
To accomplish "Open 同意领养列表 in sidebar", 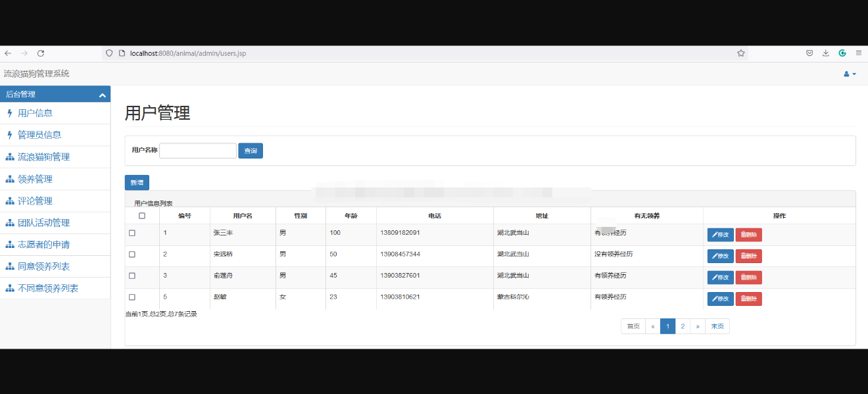I will click(43, 266).
